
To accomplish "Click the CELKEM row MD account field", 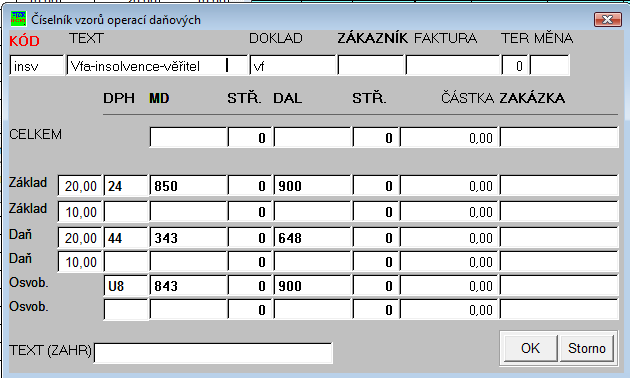I will [188, 138].
